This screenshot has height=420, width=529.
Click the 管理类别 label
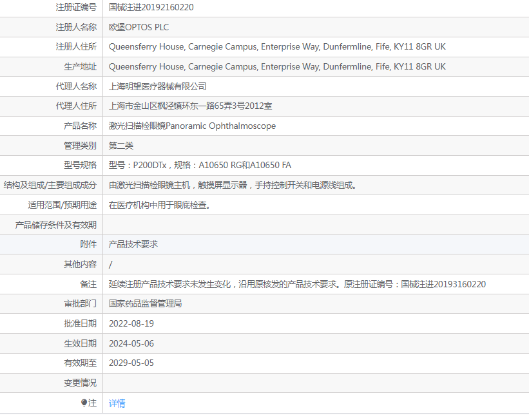81,146
